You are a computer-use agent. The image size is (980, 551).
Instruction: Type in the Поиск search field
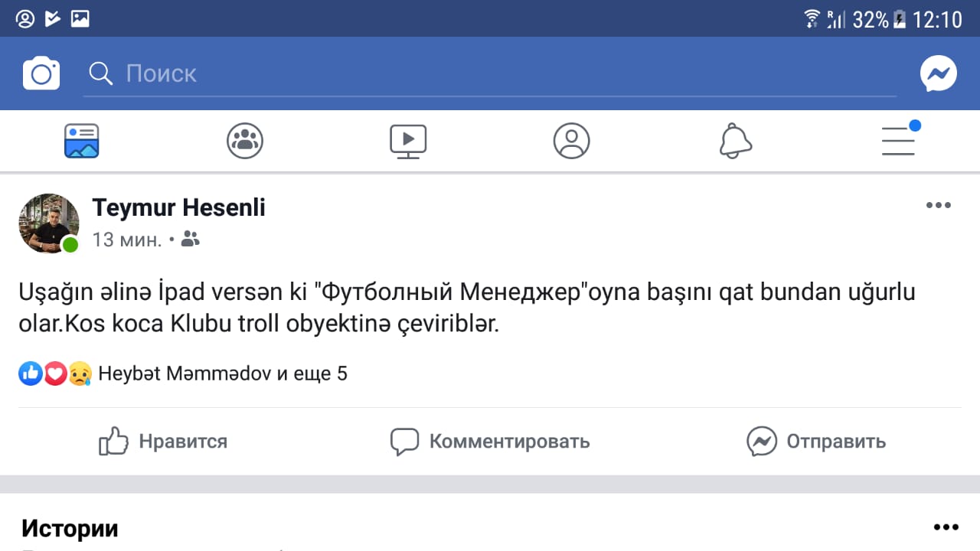coord(490,73)
